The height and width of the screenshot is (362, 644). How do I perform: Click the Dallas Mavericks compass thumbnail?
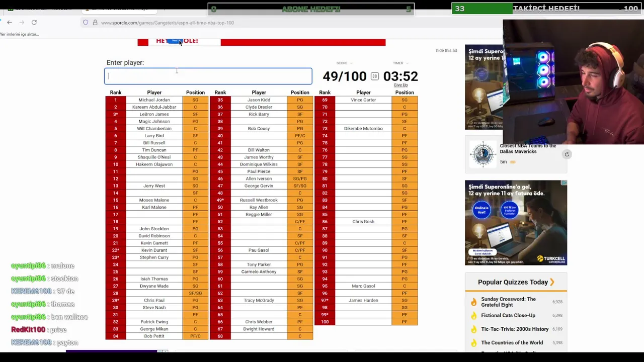coord(483,154)
